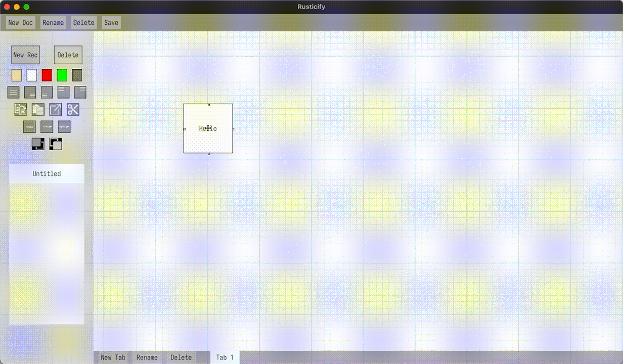Align text to bottom-right corner icon
Screen dimensions: 623x364
pyautogui.click(x=30, y=93)
